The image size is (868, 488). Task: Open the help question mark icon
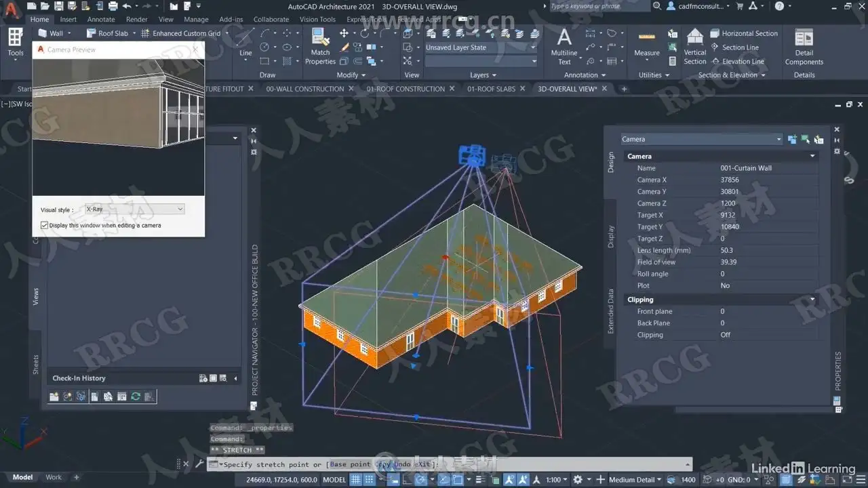[x=779, y=6]
